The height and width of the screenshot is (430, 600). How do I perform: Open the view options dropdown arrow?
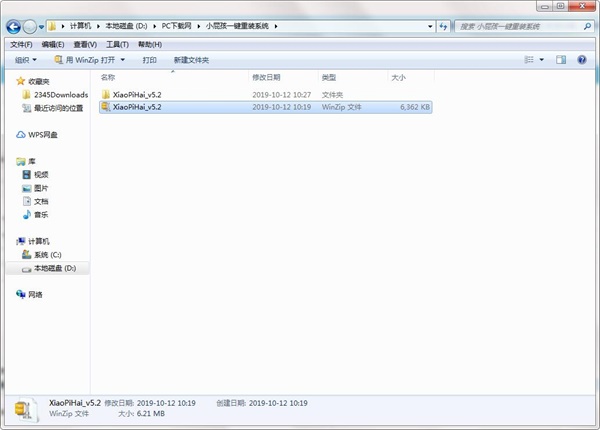point(541,60)
